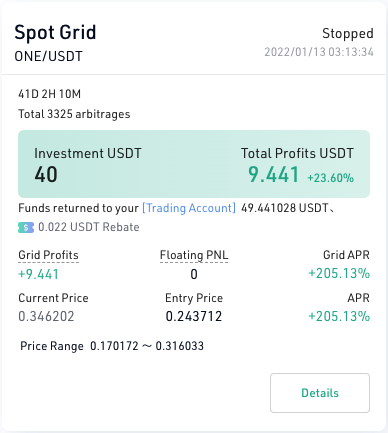Click the 49.441028 USDT returned funds amount
The height and width of the screenshot is (433, 388).
(x=284, y=208)
